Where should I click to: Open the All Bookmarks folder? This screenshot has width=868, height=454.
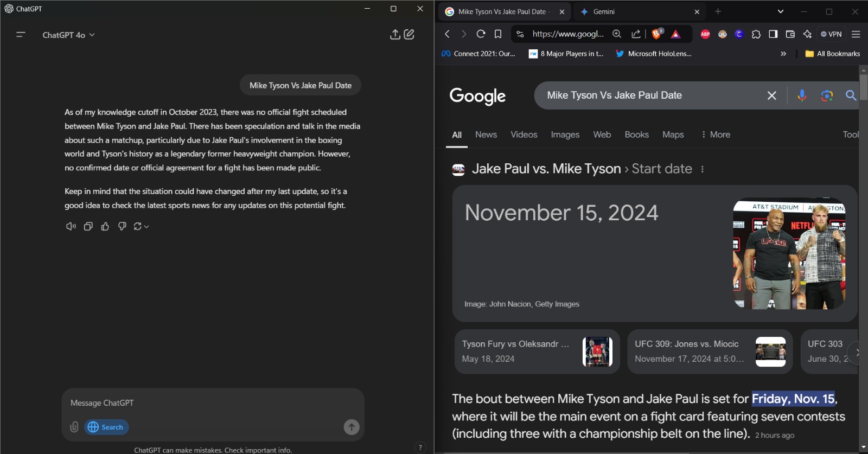[833, 54]
